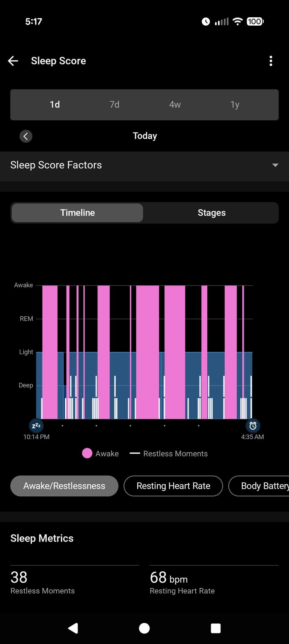
Task: Select the 1y time range tab
Action: tap(235, 104)
